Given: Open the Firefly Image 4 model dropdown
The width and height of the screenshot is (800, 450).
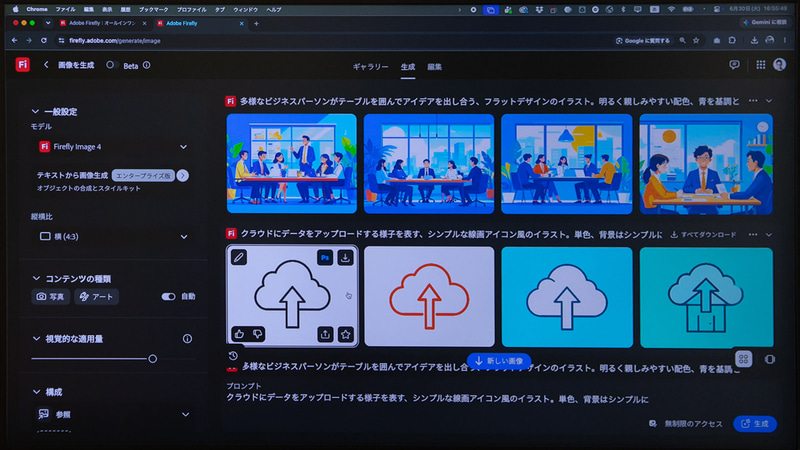Looking at the screenshot, I should click(x=113, y=147).
